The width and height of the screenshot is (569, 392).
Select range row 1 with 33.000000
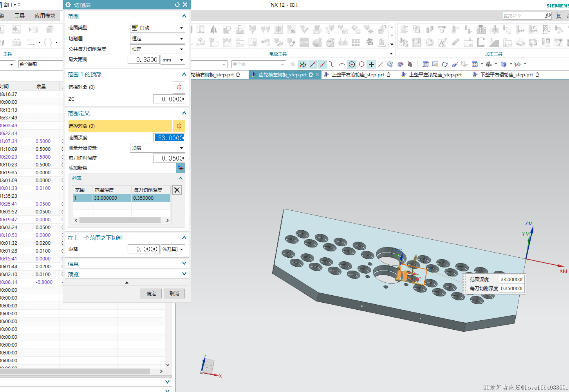tap(121, 198)
